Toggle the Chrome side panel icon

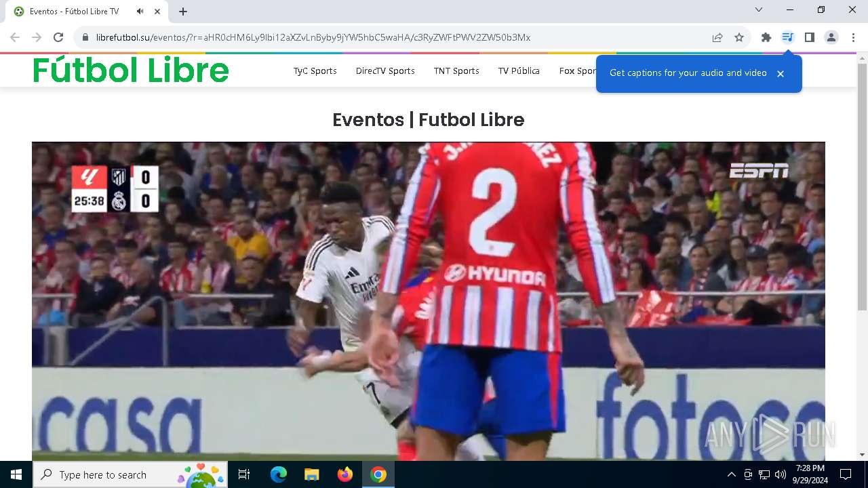click(809, 37)
